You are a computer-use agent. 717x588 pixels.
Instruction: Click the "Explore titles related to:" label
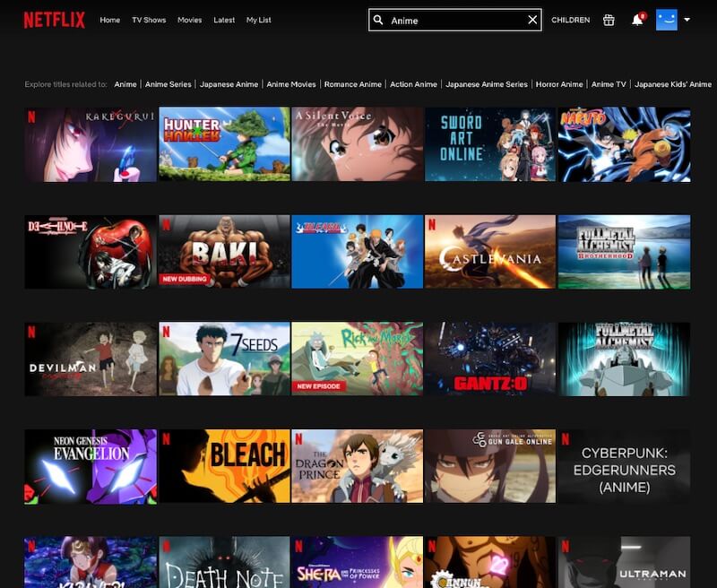[65, 84]
